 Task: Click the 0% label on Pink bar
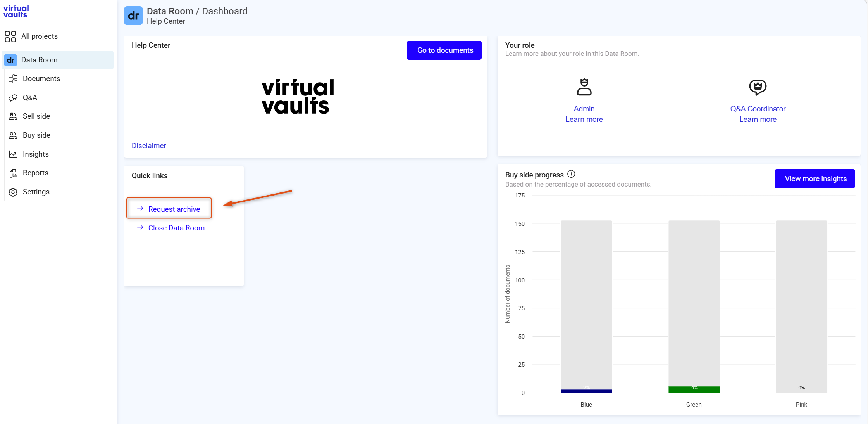801,388
